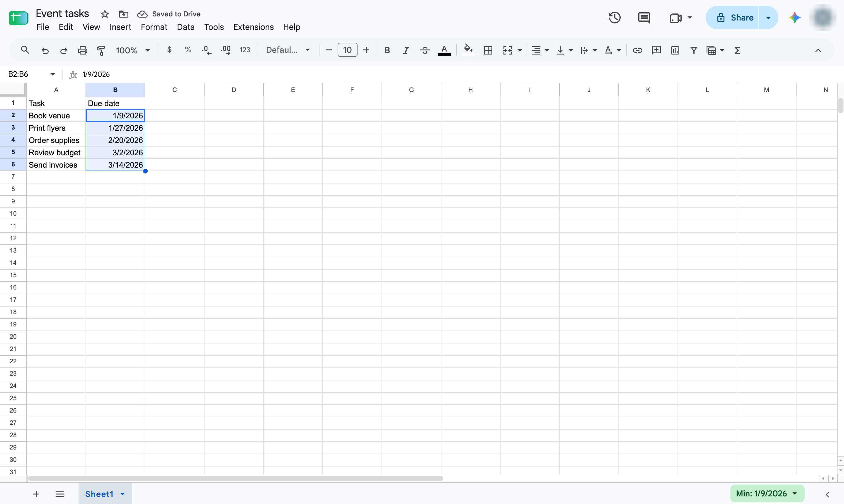
Task: Redo the last action
Action: click(x=64, y=50)
